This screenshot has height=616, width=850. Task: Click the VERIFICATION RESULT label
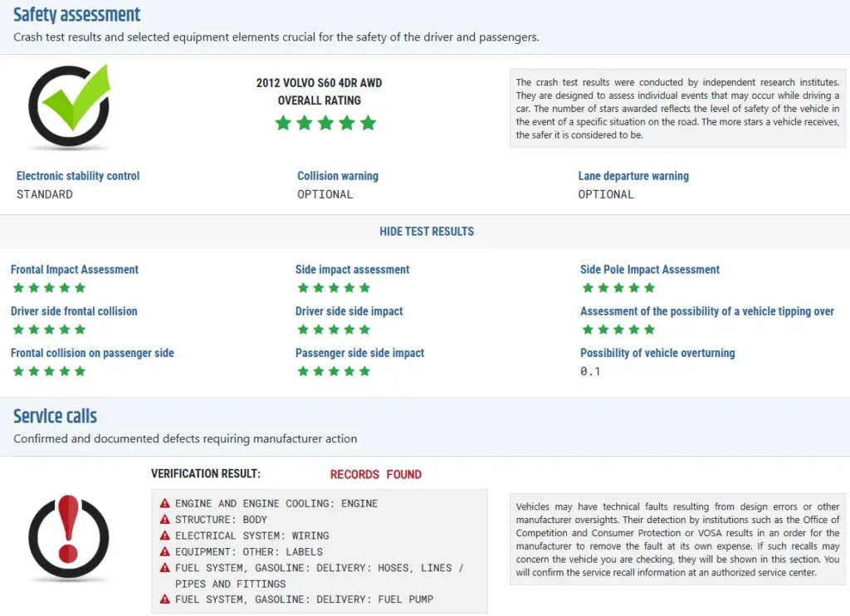pos(206,474)
